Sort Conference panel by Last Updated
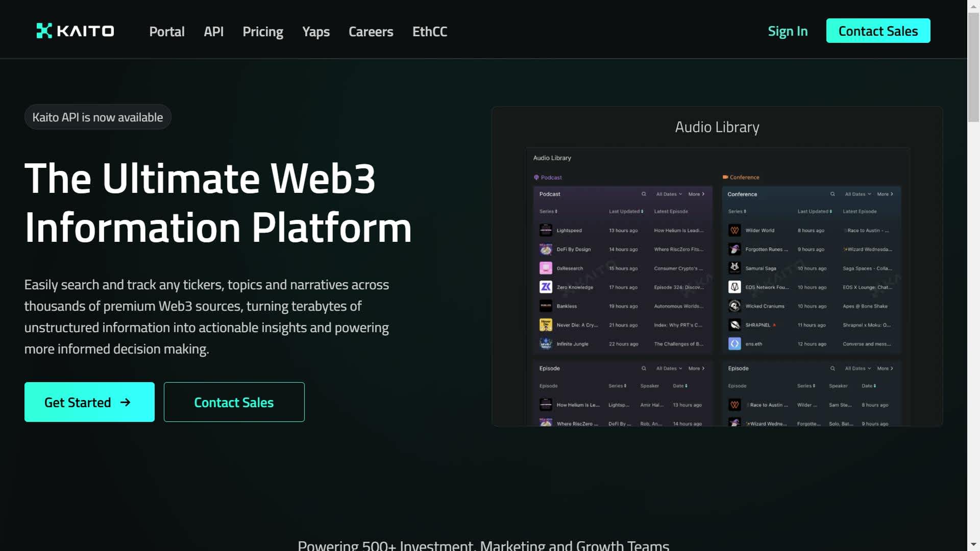 (815, 211)
